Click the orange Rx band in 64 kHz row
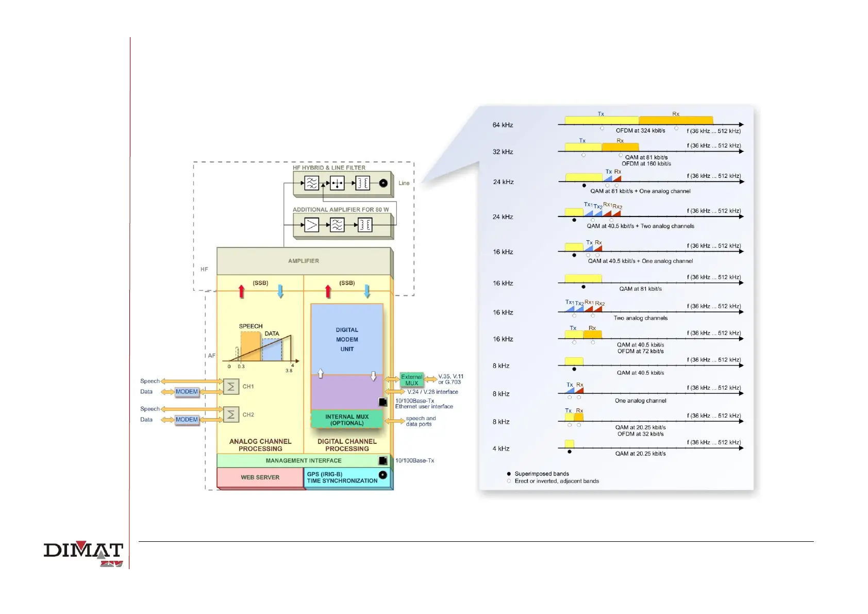Screen dimensions: 868x614 [676, 121]
